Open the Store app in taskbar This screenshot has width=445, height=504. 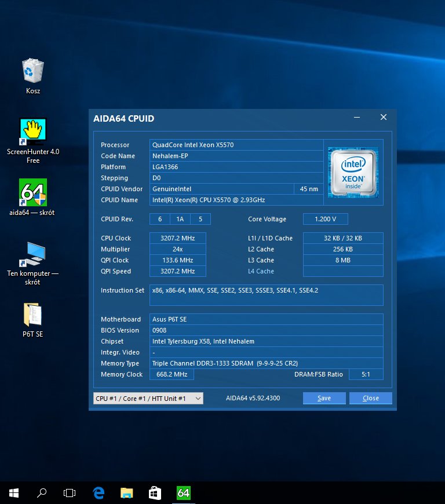(x=155, y=493)
